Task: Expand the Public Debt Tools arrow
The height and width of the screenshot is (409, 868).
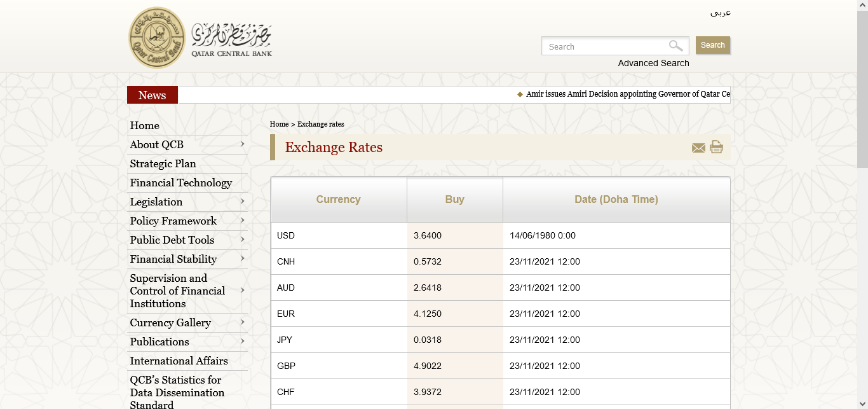Action: [x=242, y=240]
